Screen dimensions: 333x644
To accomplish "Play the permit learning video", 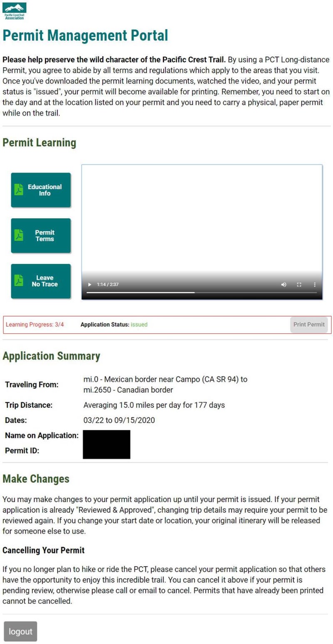I will click(x=89, y=284).
